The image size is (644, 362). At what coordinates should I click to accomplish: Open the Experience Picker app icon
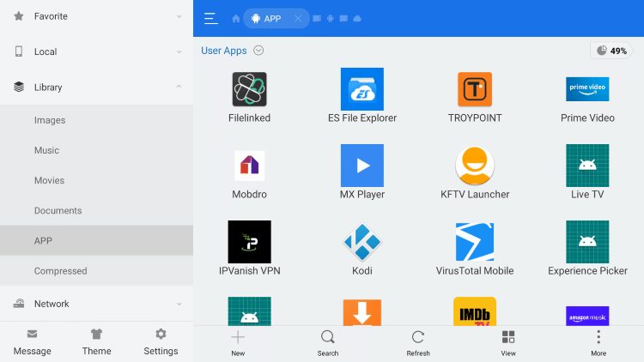[587, 242]
